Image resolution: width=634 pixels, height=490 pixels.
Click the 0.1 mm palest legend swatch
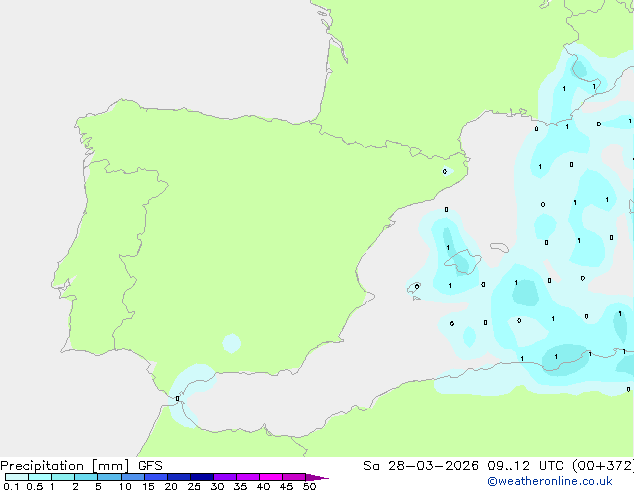pyautogui.click(x=17, y=477)
